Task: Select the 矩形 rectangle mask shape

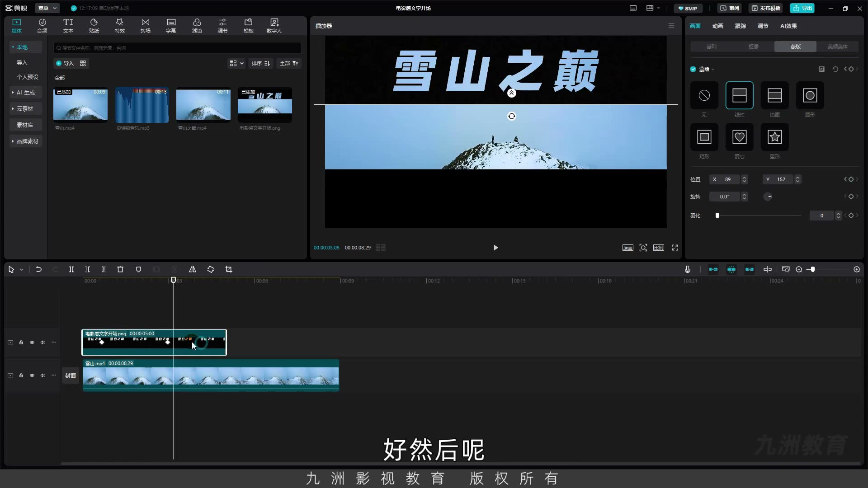Action: click(704, 137)
